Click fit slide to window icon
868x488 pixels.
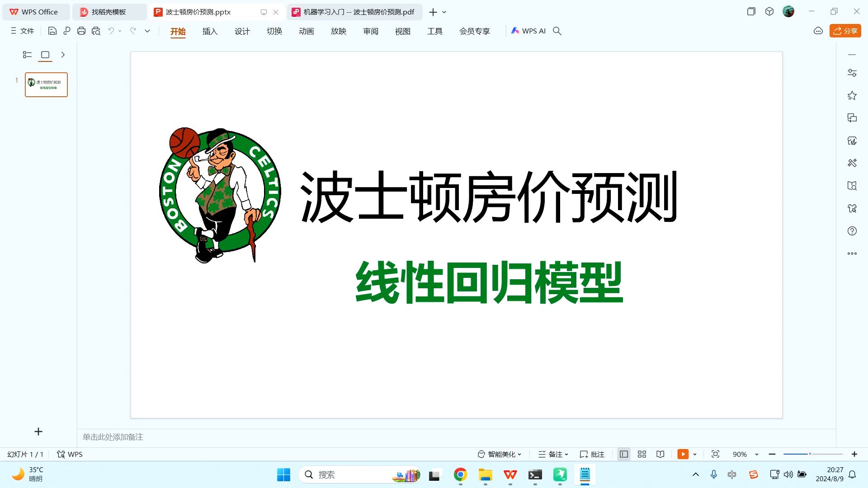(x=715, y=454)
